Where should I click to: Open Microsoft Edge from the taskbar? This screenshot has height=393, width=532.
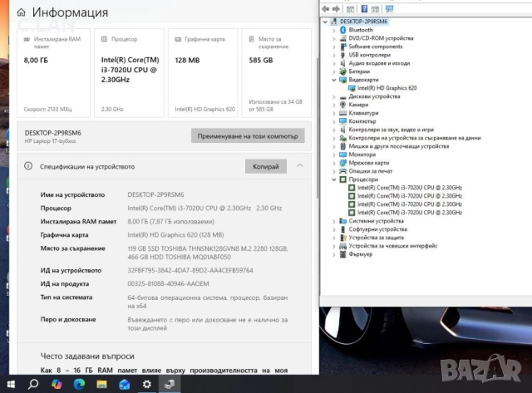coord(79,384)
